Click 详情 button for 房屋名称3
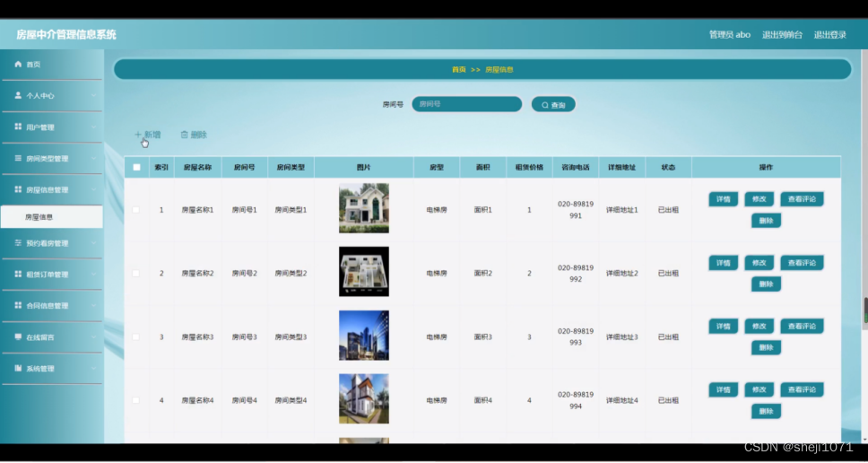 (x=724, y=327)
